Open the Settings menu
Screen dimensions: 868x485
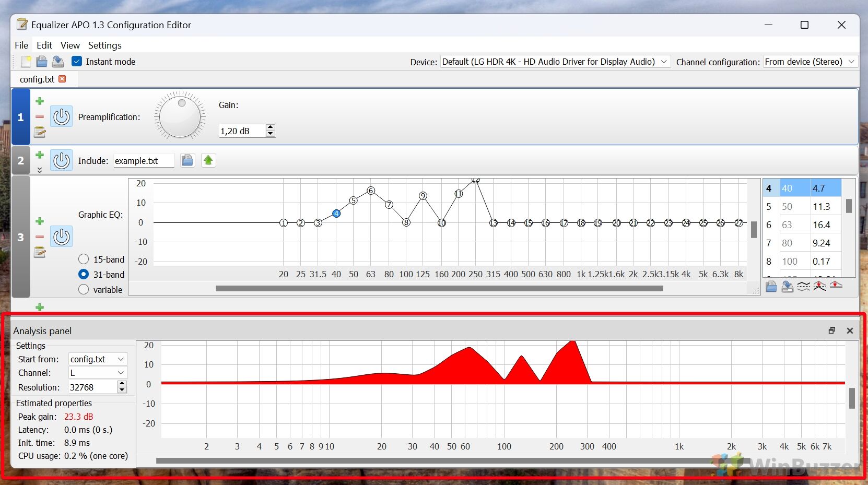click(104, 45)
